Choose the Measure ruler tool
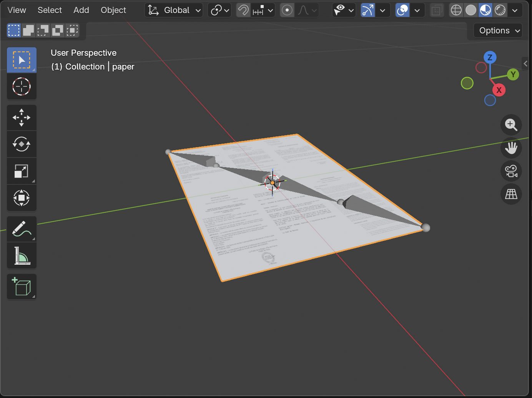 (22, 256)
